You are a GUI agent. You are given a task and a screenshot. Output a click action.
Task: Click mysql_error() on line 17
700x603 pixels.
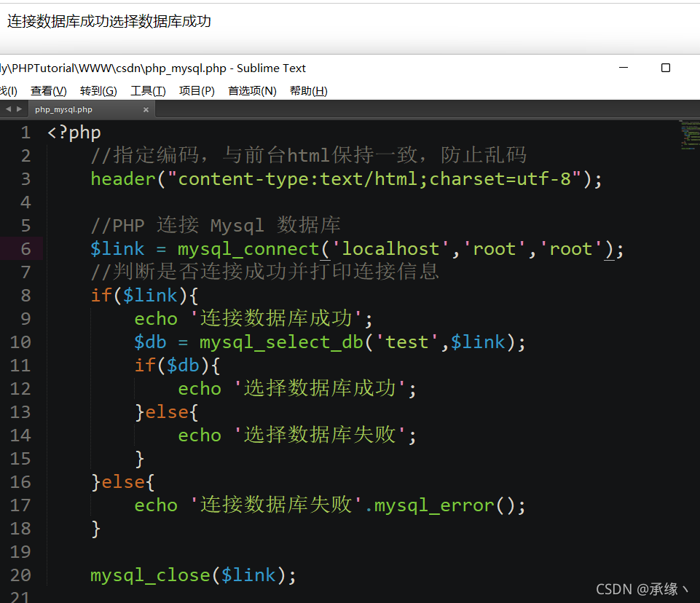pos(444,505)
